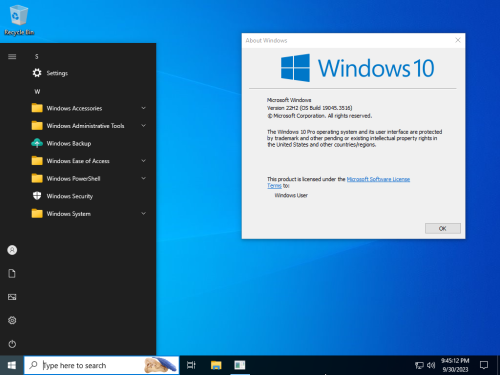Launch Windows Backup cloud icon
The image size is (500, 375).
pyautogui.click(x=37, y=143)
